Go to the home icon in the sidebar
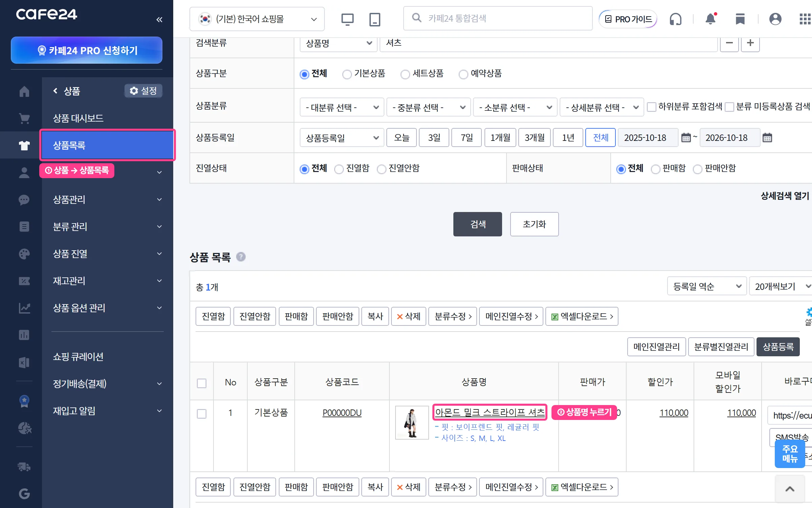 (x=24, y=91)
